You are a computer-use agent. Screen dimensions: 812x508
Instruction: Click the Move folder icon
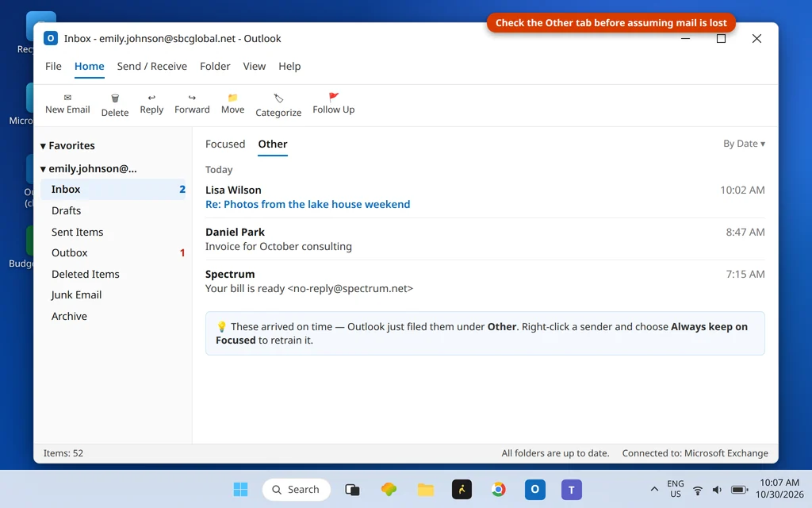coord(232,98)
